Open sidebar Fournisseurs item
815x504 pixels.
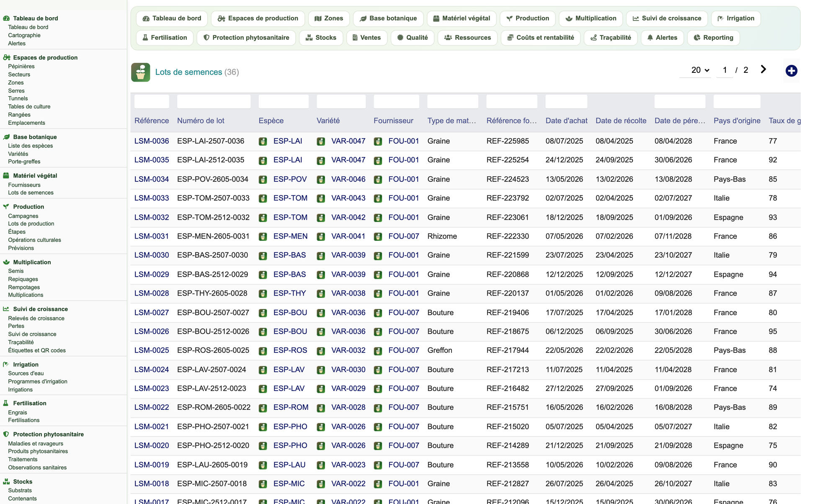[x=24, y=185]
